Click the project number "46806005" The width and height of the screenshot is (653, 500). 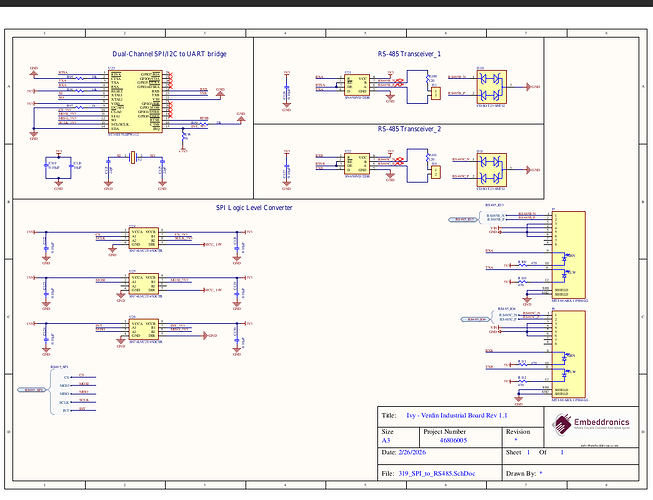(x=453, y=440)
